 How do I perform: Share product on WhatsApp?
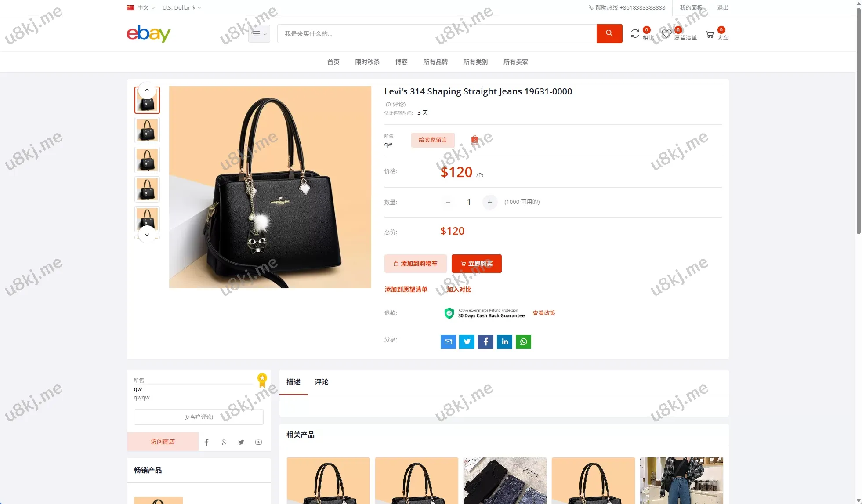pyautogui.click(x=523, y=341)
